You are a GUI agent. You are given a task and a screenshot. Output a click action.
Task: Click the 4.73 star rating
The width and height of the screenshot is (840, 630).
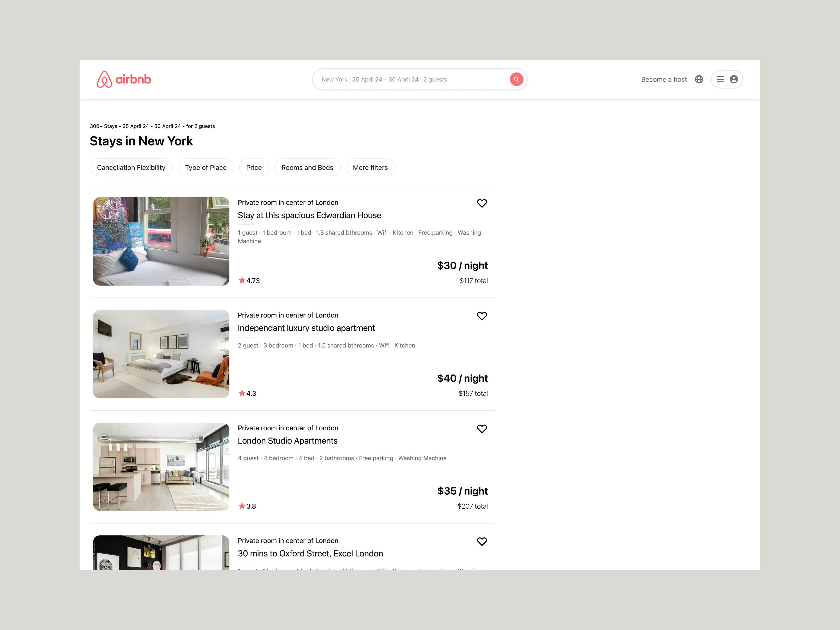(x=249, y=281)
